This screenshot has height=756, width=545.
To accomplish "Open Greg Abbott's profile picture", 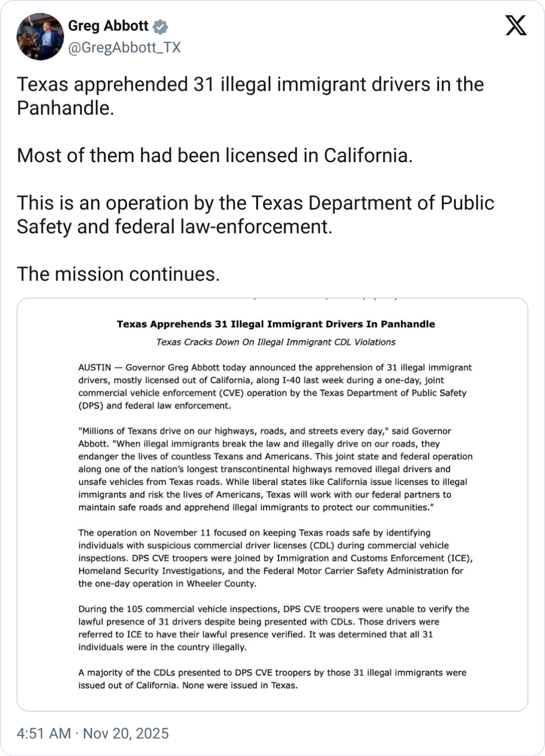I will [x=40, y=37].
